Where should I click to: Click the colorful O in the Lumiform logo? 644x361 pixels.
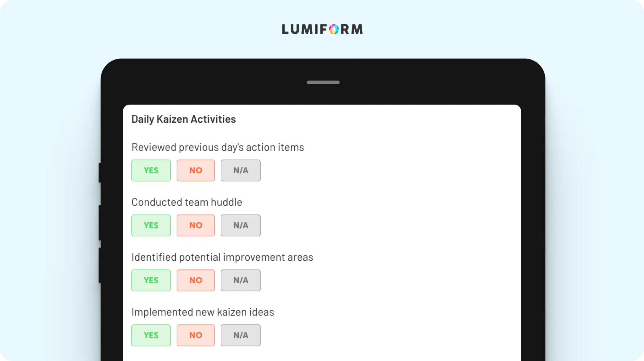point(334,29)
